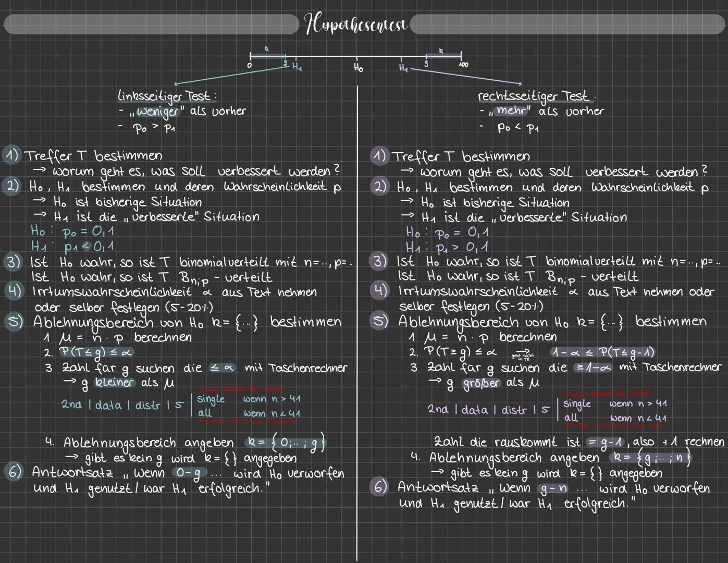
Task: Open the "linksseitiger Test" heading
Action: [167, 96]
